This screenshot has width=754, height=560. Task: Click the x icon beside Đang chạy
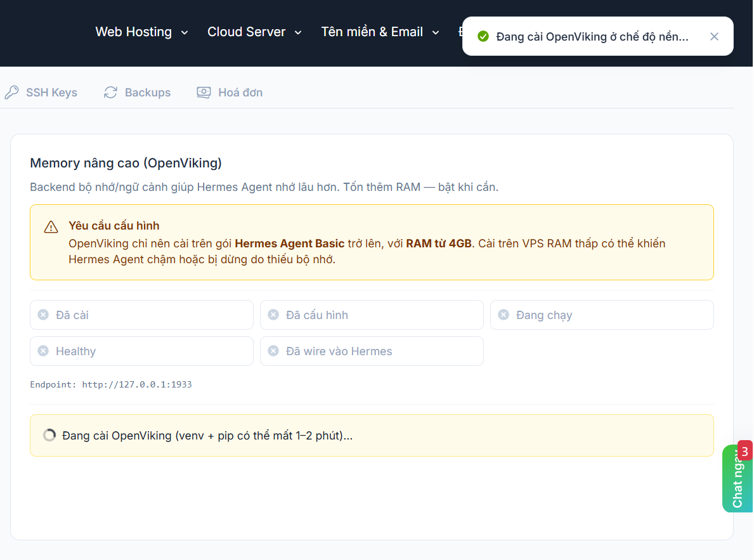[504, 315]
